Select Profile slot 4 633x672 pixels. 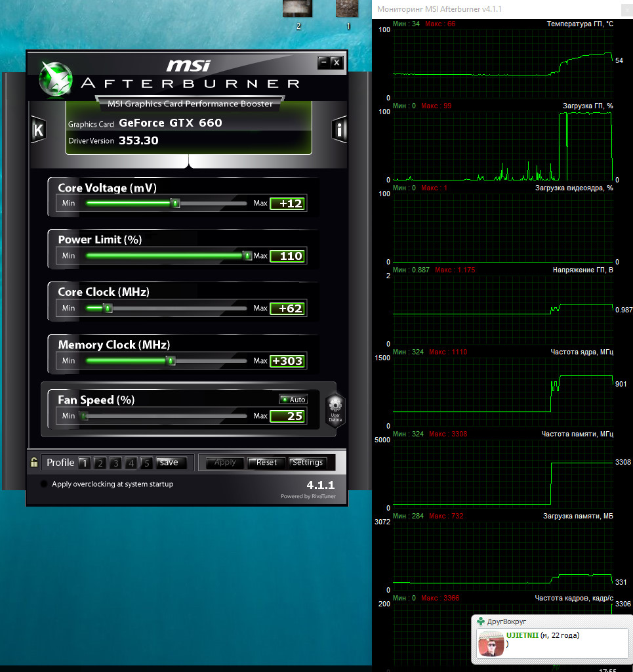pos(131,463)
